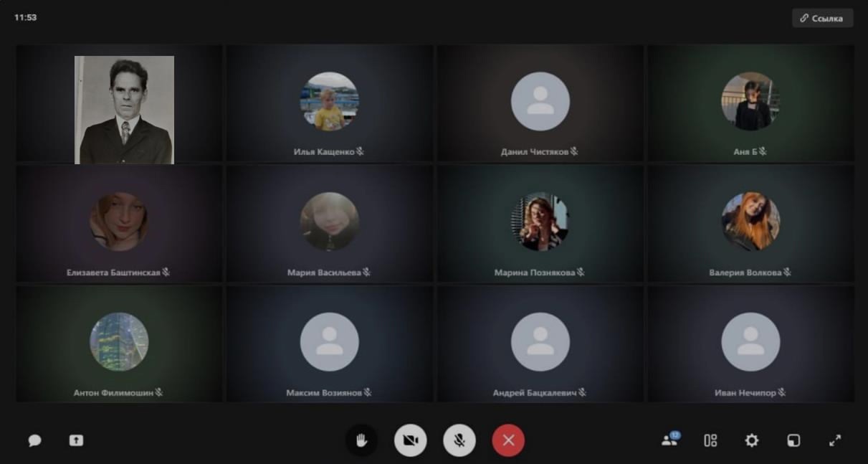Click Антон Филимошин's avatar

pyautogui.click(x=118, y=342)
